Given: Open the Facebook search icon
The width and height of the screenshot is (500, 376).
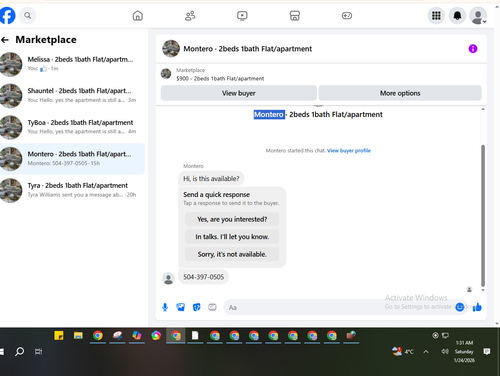Looking at the screenshot, I should [28, 15].
